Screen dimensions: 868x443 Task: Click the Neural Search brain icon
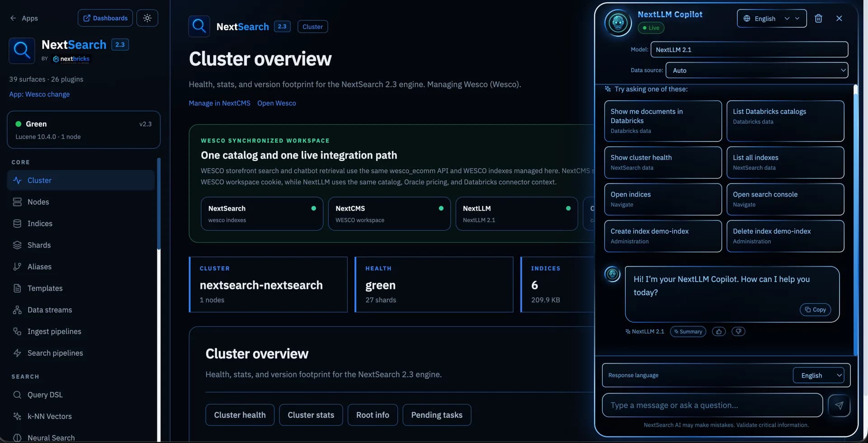pos(17,438)
